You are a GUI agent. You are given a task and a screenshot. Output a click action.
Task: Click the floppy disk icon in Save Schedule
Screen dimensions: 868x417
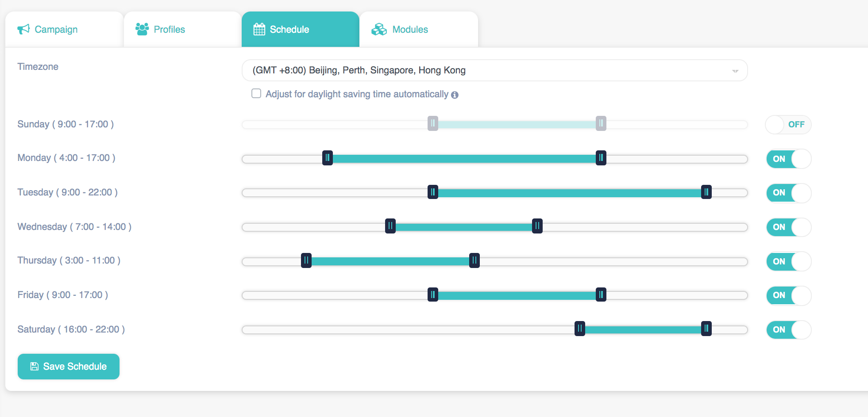34,367
